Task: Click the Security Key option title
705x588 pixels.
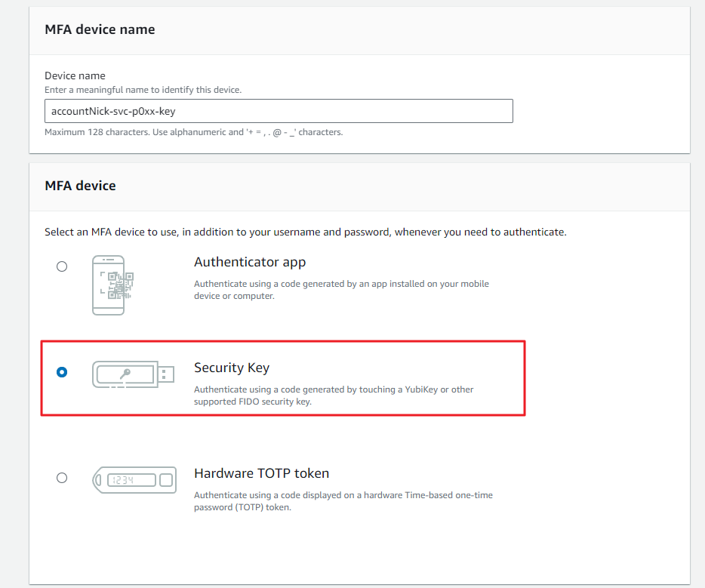Action: click(x=232, y=368)
